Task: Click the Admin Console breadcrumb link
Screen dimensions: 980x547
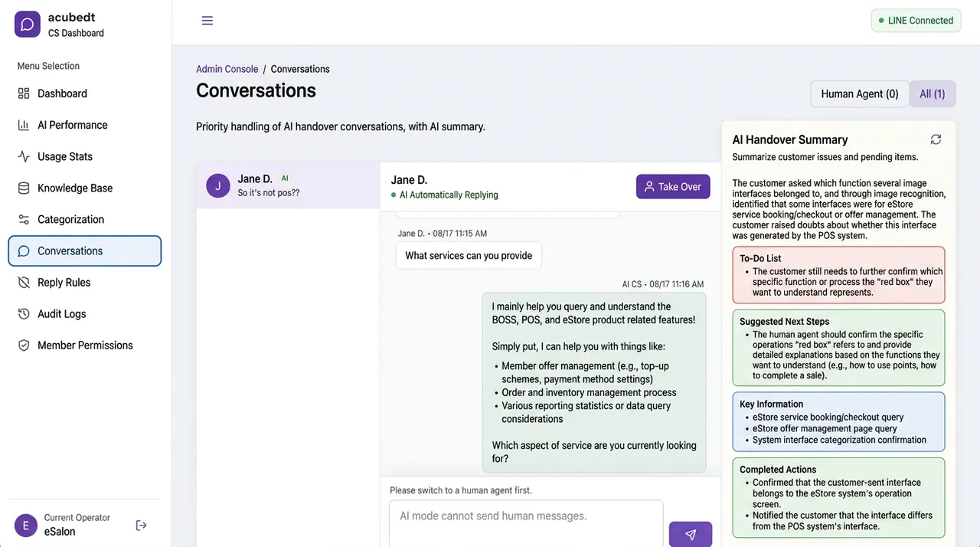Action: pos(227,69)
